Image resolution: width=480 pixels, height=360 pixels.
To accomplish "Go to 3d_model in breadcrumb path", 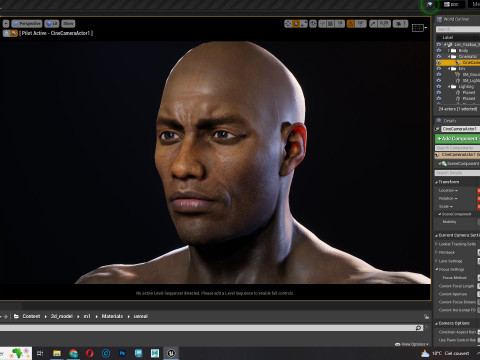I will pyautogui.click(x=62, y=316).
